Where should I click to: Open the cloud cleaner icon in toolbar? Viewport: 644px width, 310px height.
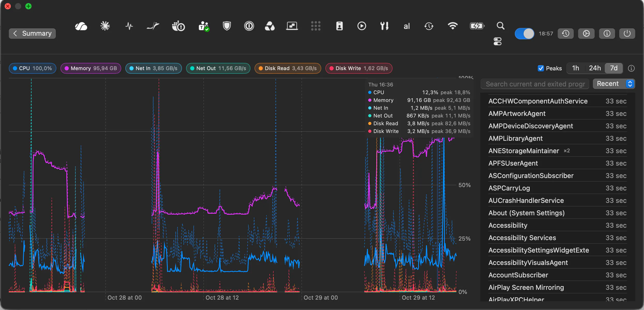tap(81, 26)
